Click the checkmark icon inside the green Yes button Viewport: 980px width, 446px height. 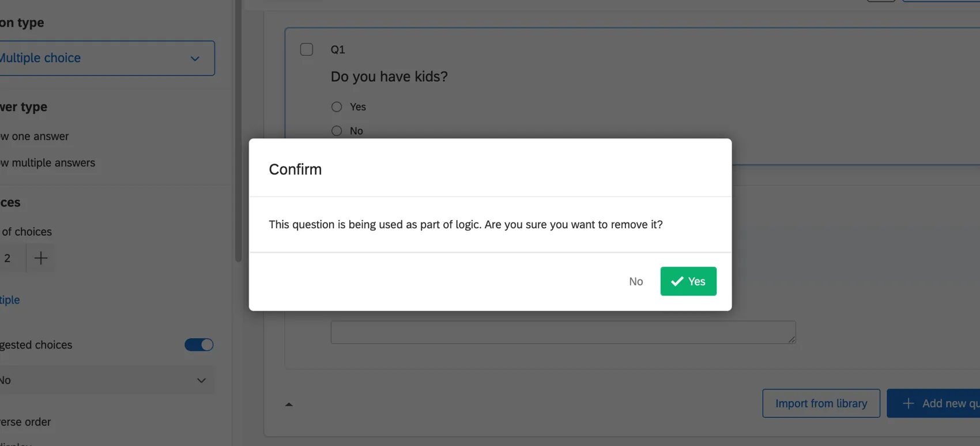pos(677,281)
